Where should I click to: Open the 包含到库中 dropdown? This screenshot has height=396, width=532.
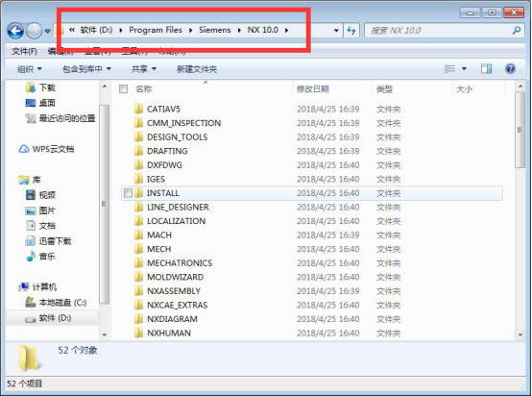pos(86,69)
